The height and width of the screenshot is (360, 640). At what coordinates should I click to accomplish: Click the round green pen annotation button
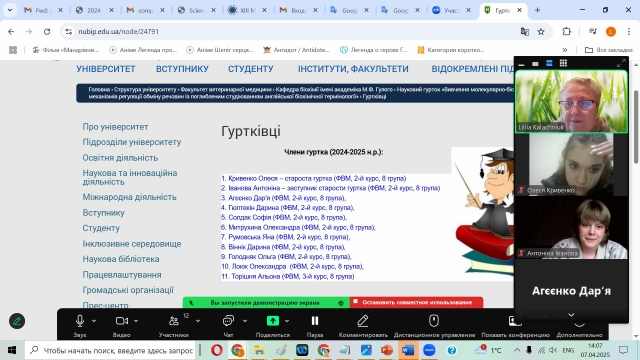[17, 321]
